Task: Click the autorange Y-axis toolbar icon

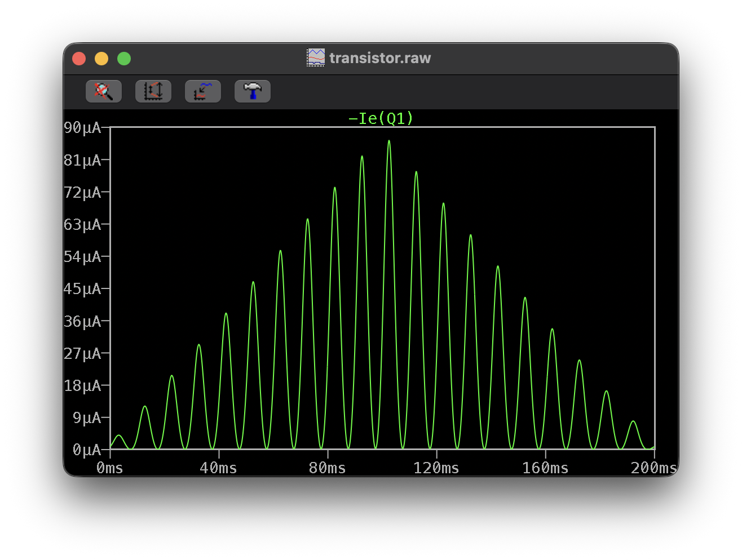Action: (153, 91)
